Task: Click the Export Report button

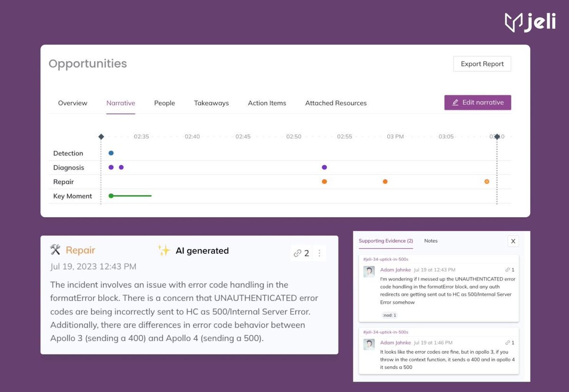Action: pos(482,64)
